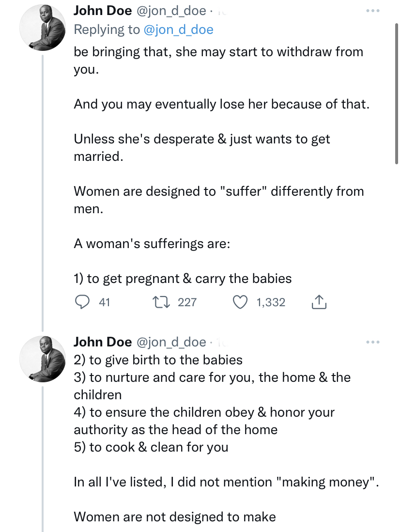This screenshot has height=532, width=401.
Task: Click the John Doe name on the first tweet
Action: click(103, 11)
